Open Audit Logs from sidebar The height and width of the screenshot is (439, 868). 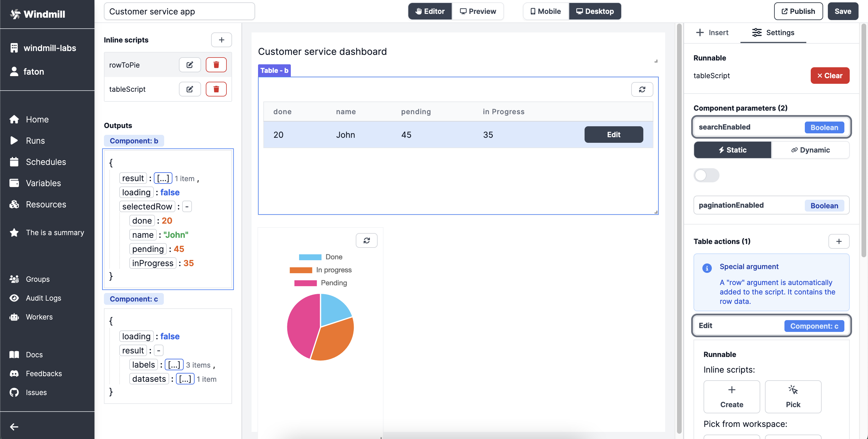click(43, 298)
